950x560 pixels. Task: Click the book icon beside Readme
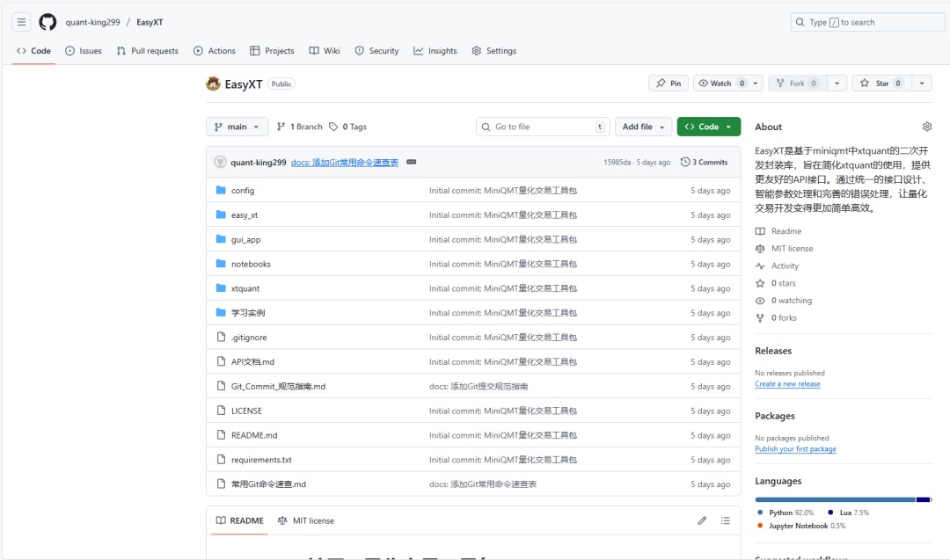760,231
